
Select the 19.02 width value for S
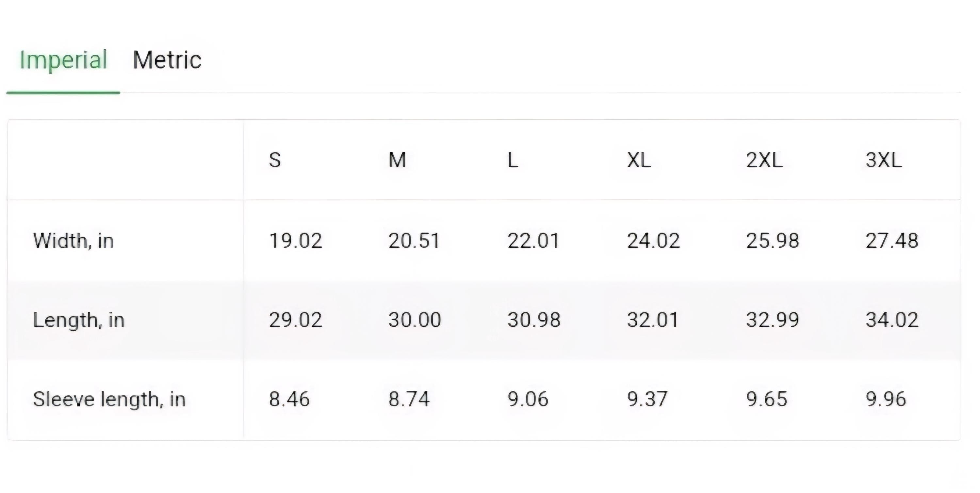[x=296, y=240]
